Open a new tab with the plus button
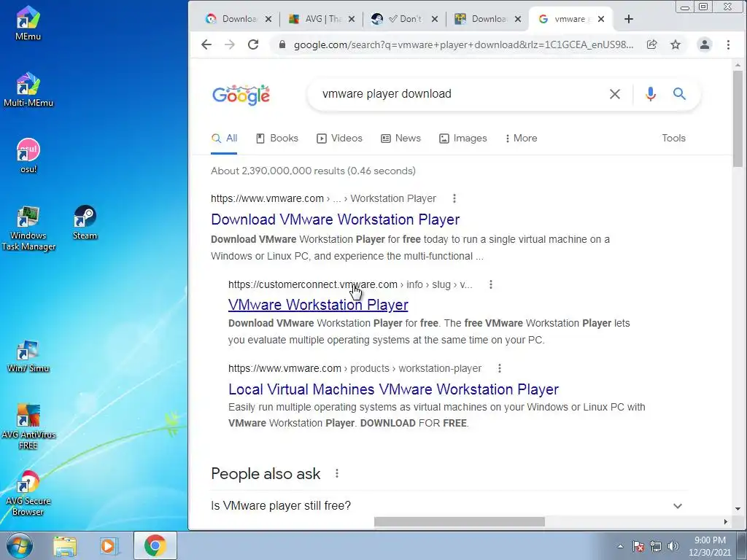747x560 pixels. (628, 19)
